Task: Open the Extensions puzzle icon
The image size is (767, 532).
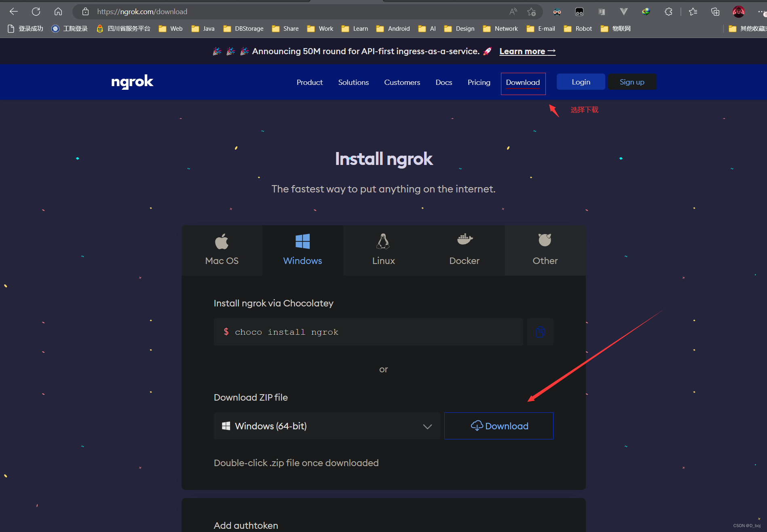Action: click(668, 12)
